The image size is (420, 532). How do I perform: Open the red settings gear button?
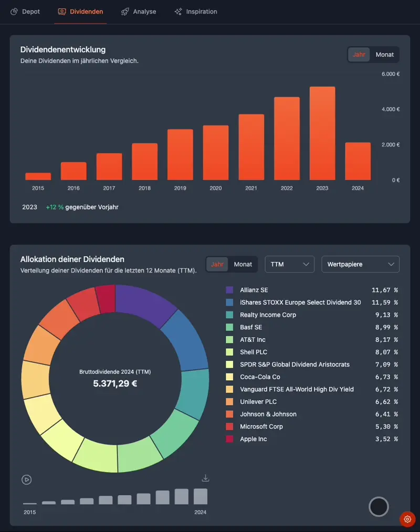click(x=407, y=519)
